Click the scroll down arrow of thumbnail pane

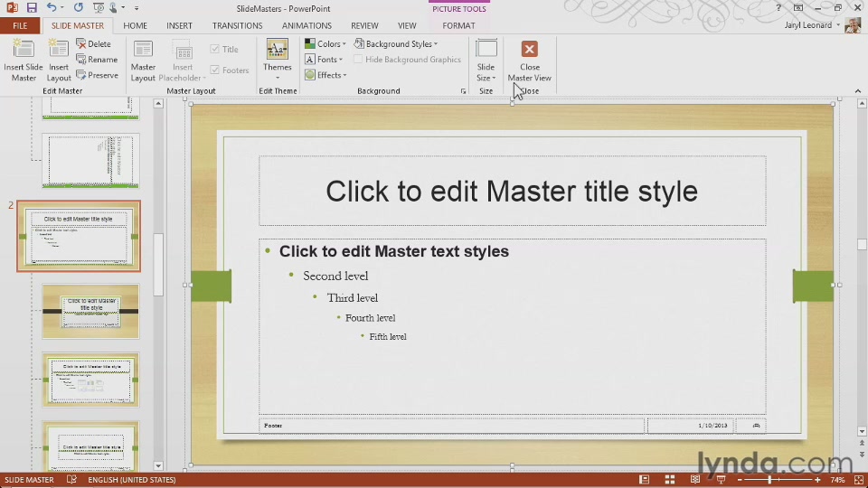[x=158, y=466]
